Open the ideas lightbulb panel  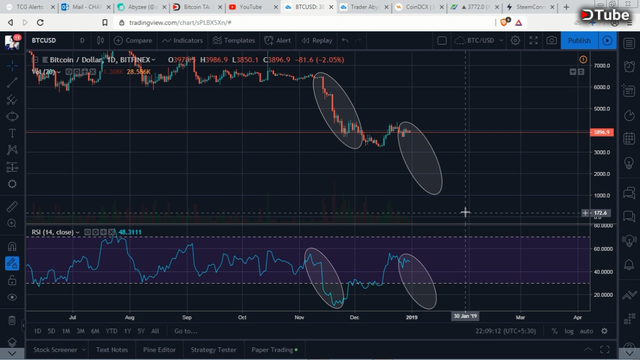point(629,163)
